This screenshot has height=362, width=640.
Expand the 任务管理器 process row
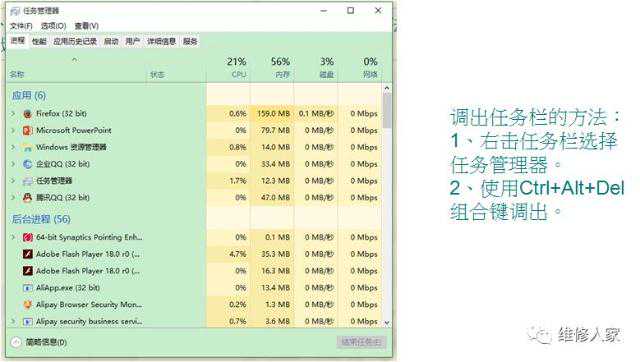(13, 181)
